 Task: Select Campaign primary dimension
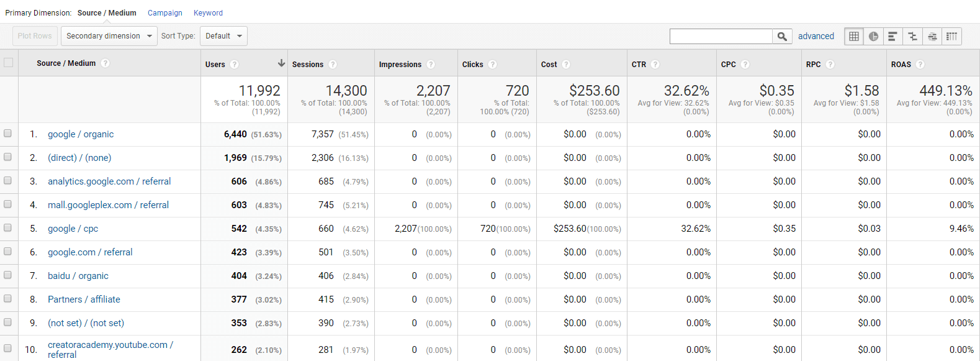click(x=165, y=12)
